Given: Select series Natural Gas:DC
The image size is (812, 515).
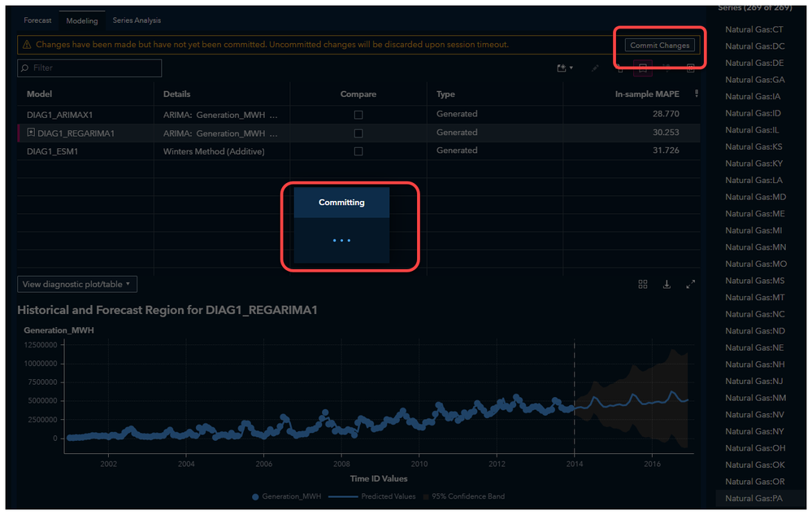Looking at the screenshot, I should pos(754,46).
